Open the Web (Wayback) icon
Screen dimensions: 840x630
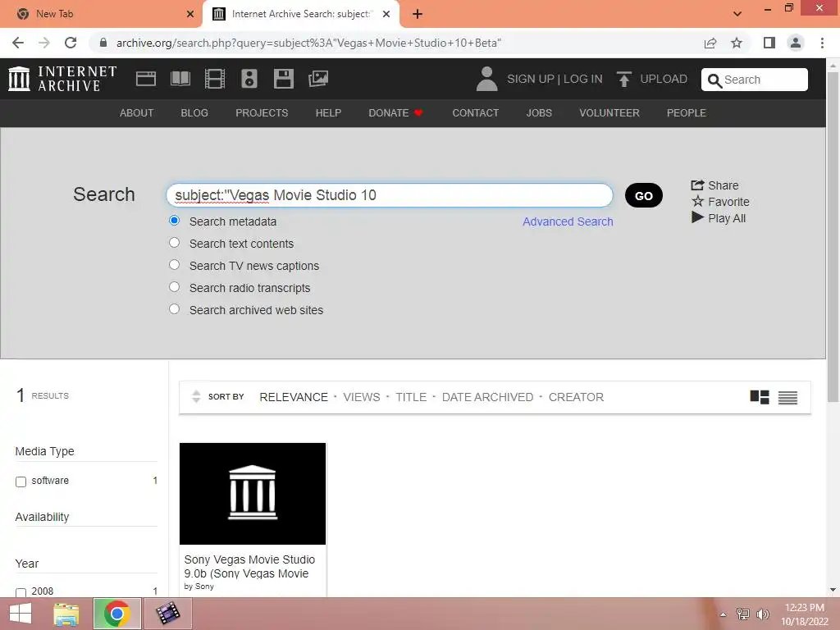(x=146, y=79)
